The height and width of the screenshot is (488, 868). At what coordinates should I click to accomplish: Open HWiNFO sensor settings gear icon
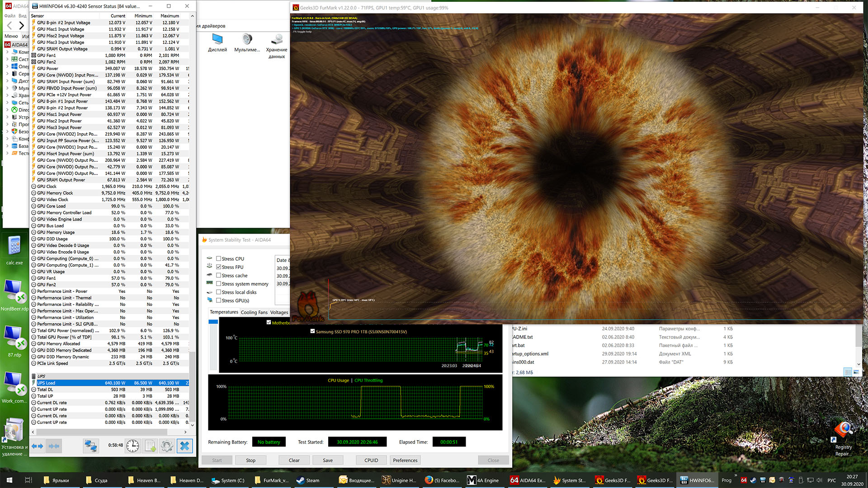pyautogui.click(x=167, y=446)
